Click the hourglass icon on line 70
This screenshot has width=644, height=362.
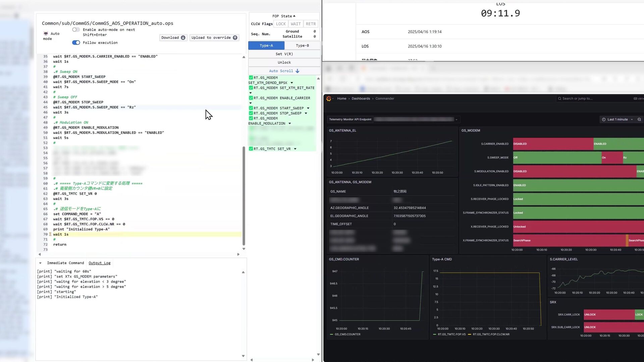click(50, 234)
